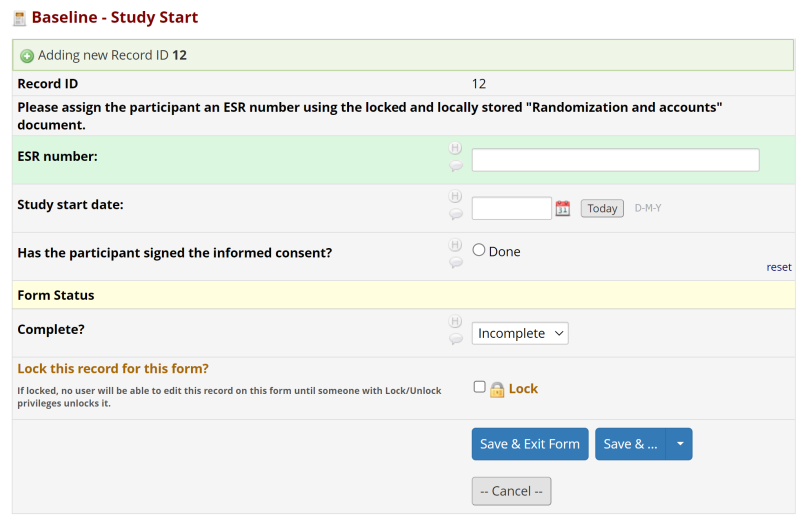The width and height of the screenshot is (800, 518).
Task: Click Save & Exit Form
Action: coord(530,444)
